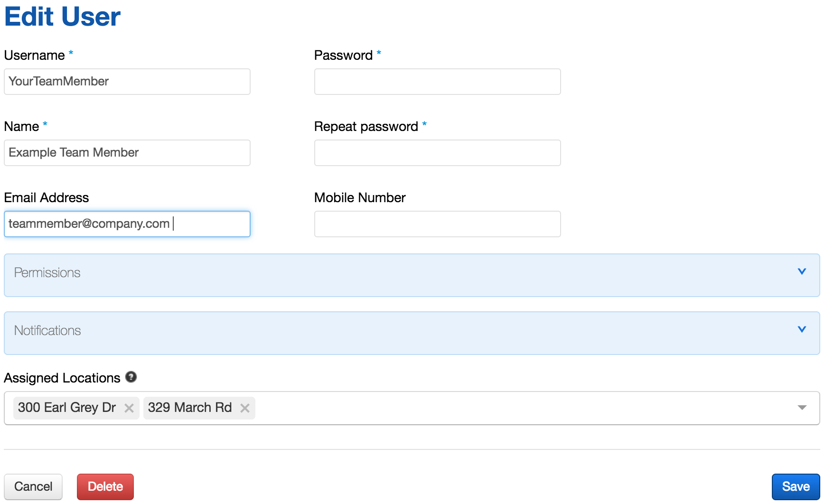This screenshot has width=825, height=504.
Task: Click the Assigned Locations label
Action: click(x=62, y=378)
